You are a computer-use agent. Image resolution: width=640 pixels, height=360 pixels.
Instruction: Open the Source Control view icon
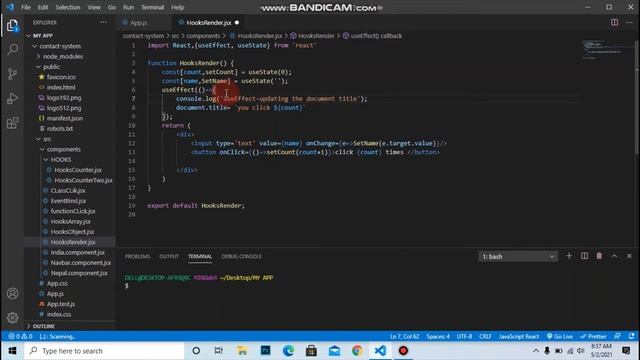point(12,74)
